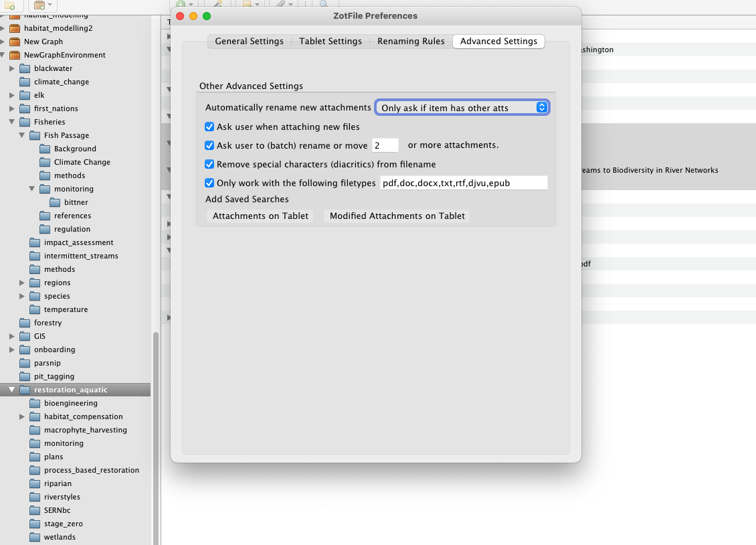Click the bittner folder icon
This screenshot has height=545, width=756.
(x=55, y=203)
